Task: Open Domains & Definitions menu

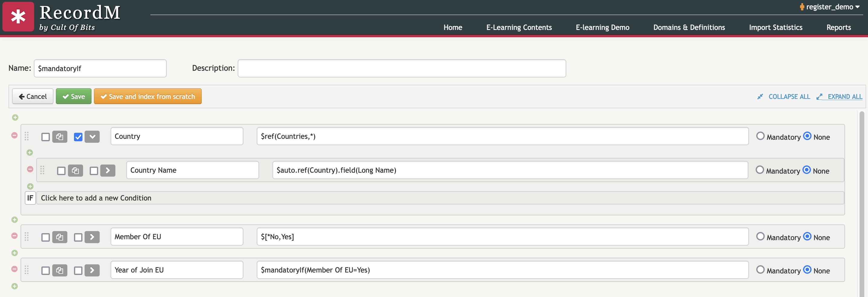Action: [x=689, y=27]
